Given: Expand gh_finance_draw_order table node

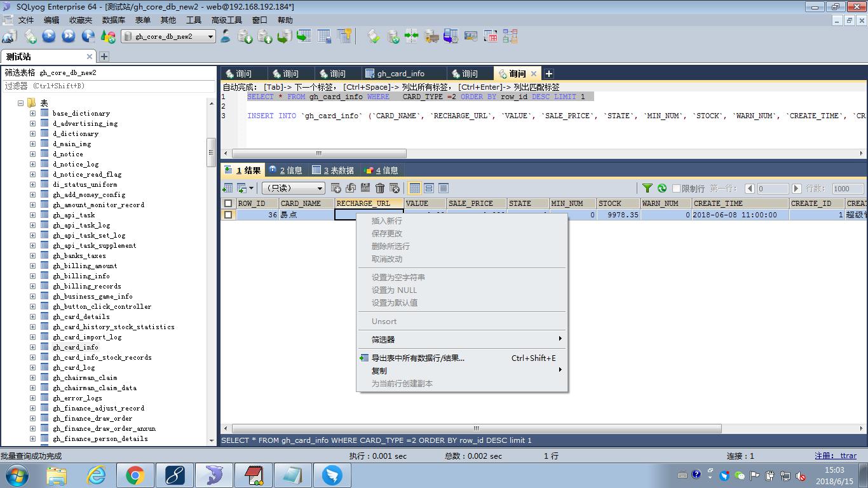Looking at the screenshot, I should pyautogui.click(x=33, y=419).
